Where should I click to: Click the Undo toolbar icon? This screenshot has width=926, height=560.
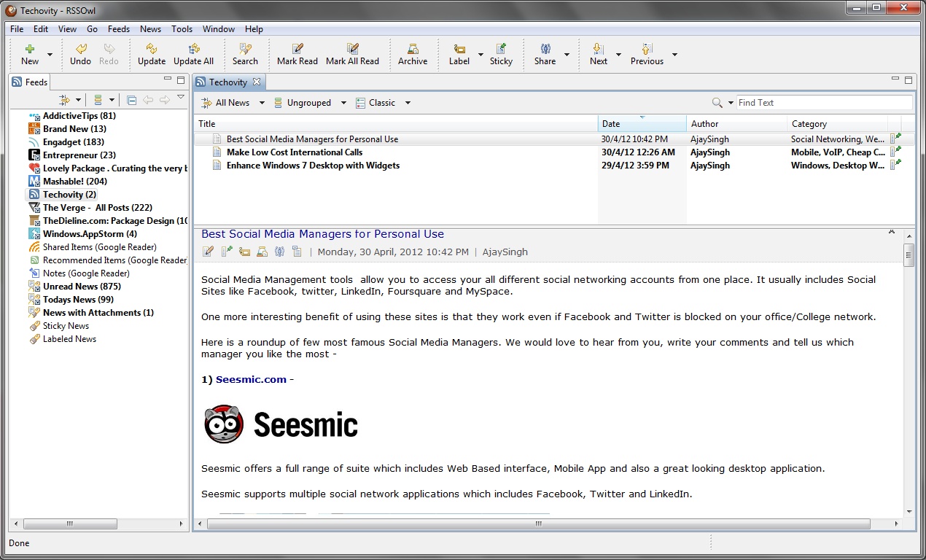click(80, 49)
